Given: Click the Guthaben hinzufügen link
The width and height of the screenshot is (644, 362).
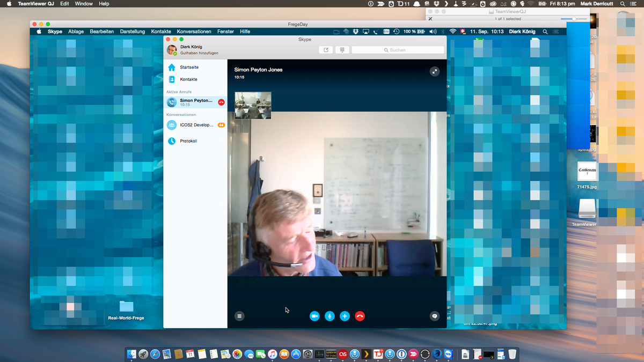Looking at the screenshot, I should (199, 53).
